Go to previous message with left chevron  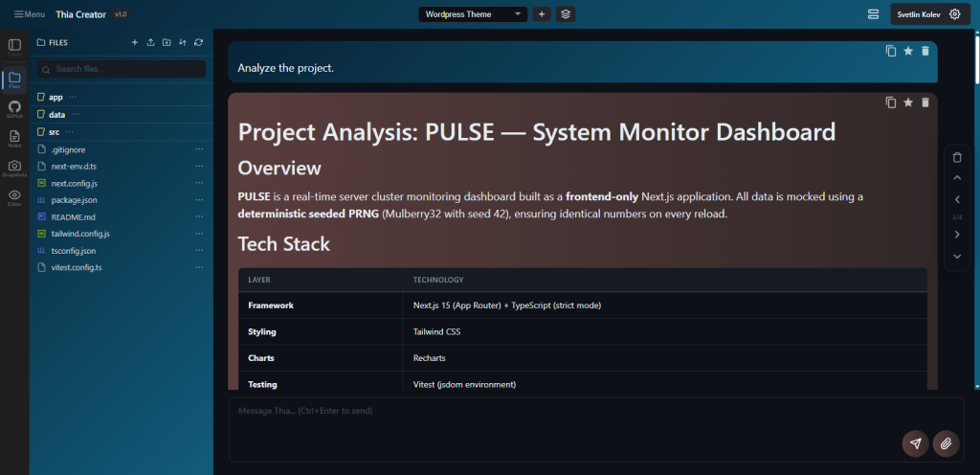coord(957,200)
